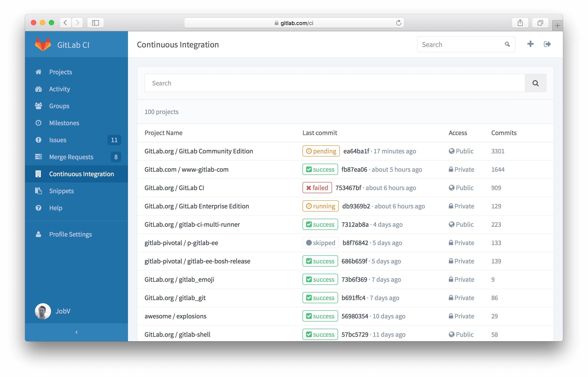Click the Merge Requests count badge 8
588x377 pixels.
coord(116,157)
